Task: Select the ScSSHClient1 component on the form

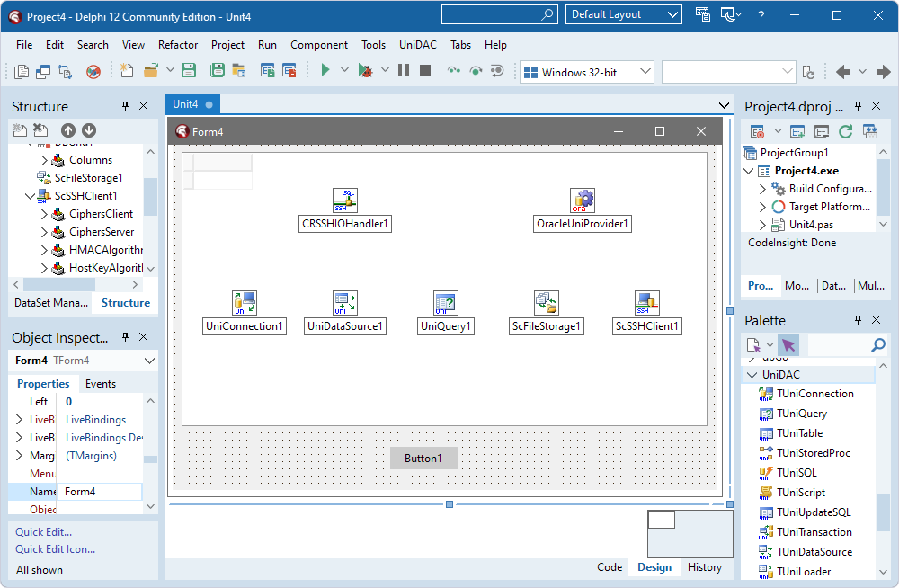Action: [646, 303]
